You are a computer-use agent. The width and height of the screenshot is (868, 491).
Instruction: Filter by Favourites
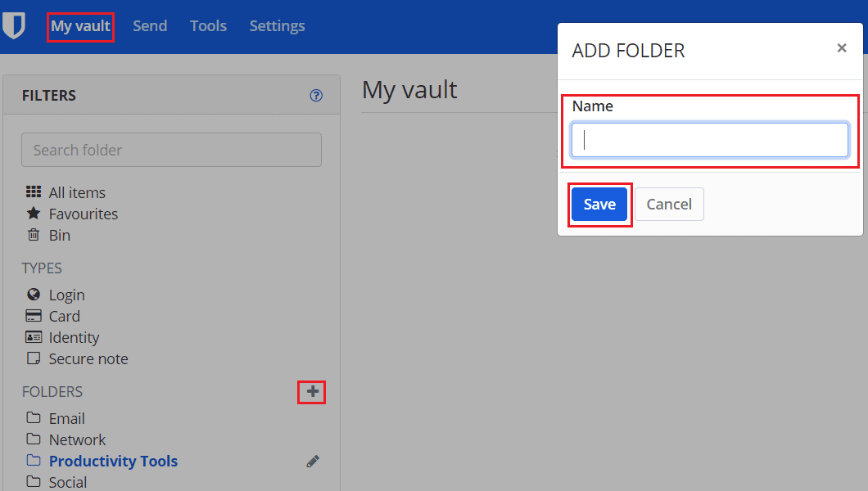pos(72,214)
